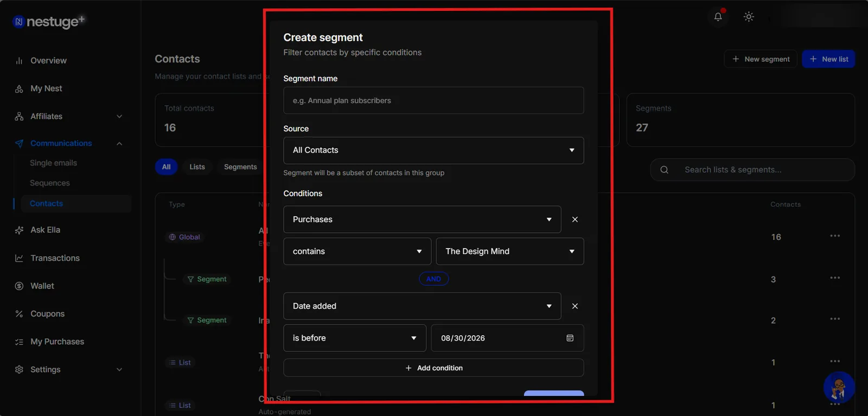Switch to the Lists tab
Viewport: 868px width, 416px height.
click(197, 167)
